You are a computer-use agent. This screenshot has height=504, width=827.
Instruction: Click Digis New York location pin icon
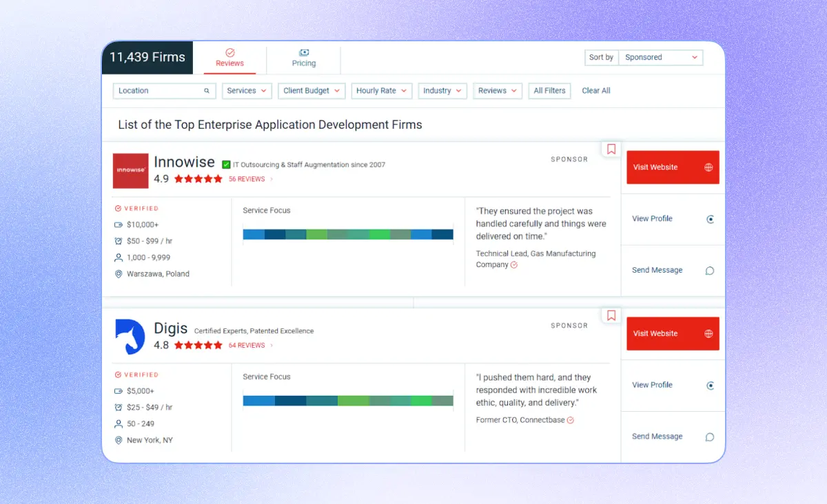[x=119, y=441]
